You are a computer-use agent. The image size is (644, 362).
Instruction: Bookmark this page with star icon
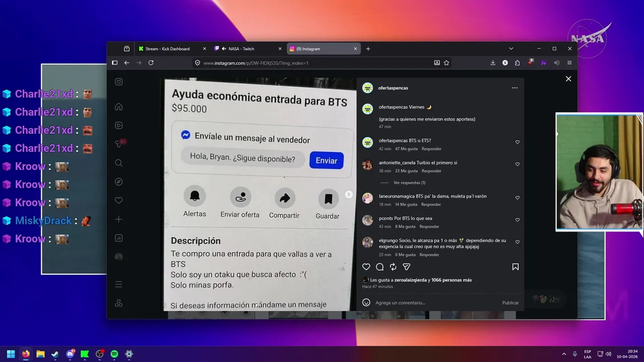446,63
